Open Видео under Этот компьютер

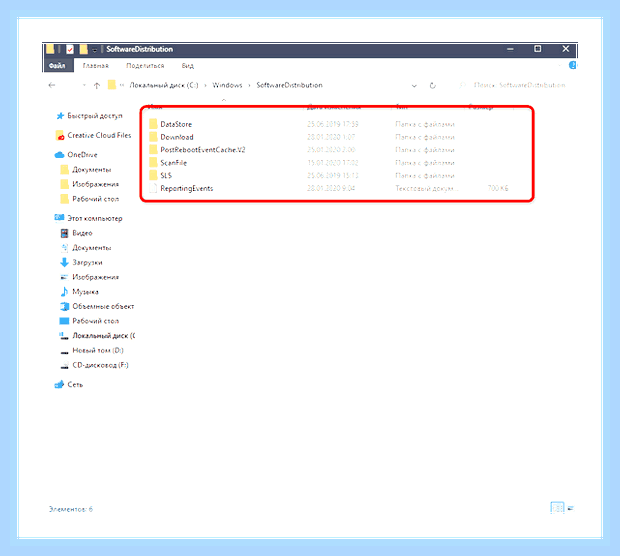82,233
